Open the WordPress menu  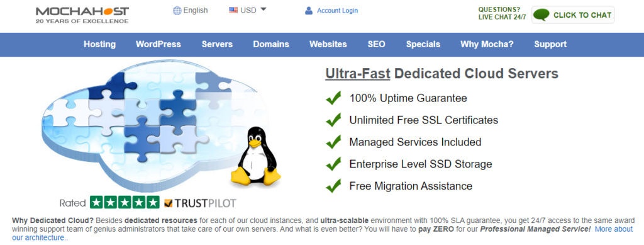pyautogui.click(x=158, y=44)
